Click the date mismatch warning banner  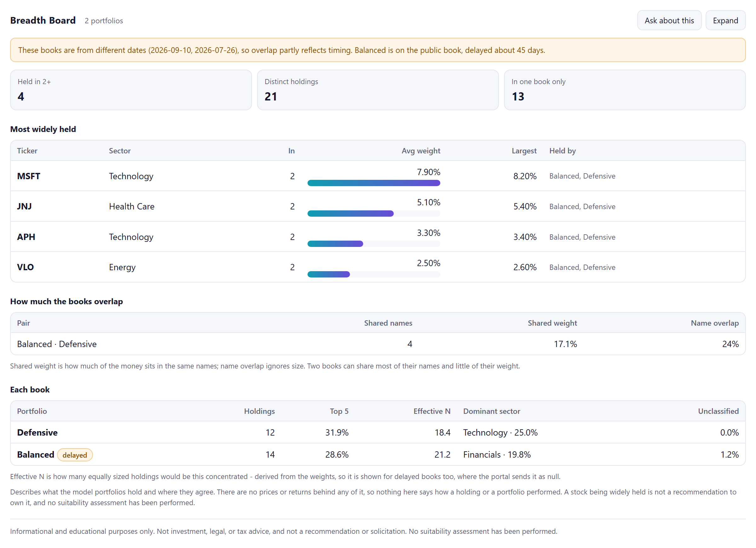tap(378, 50)
